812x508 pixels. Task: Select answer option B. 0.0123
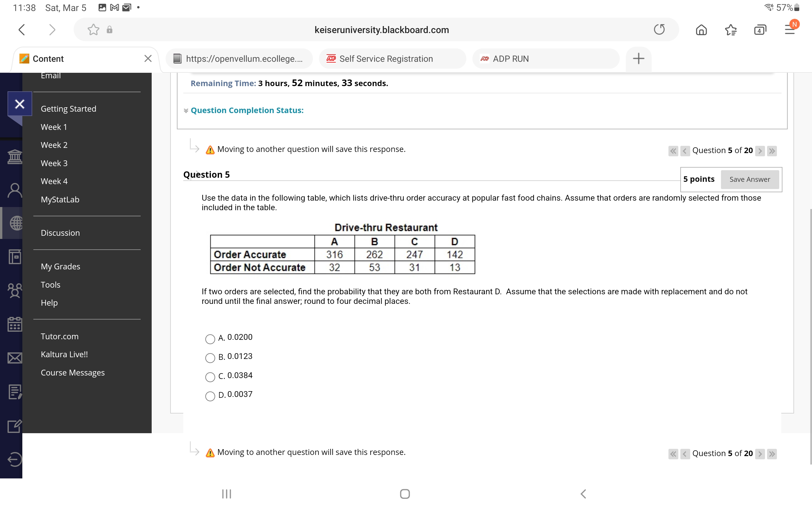[210, 358]
